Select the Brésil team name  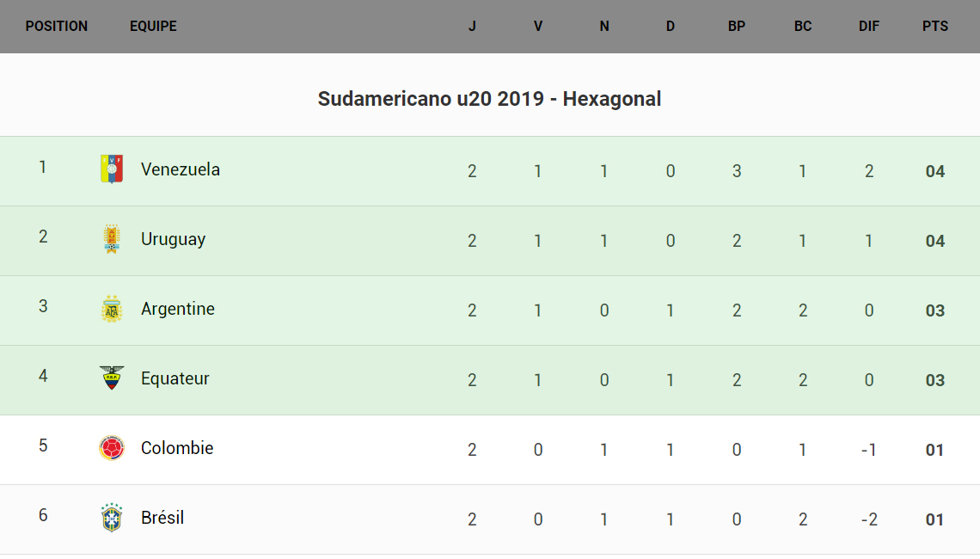click(x=162, y=518)
